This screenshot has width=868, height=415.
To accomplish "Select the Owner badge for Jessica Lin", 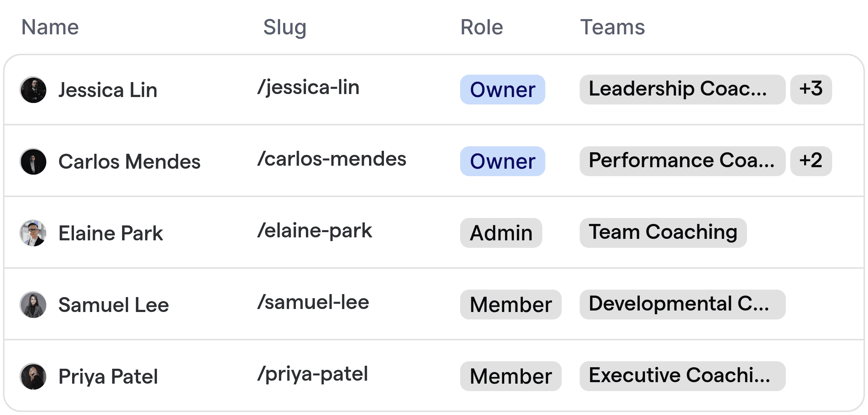I will (502, 90).
